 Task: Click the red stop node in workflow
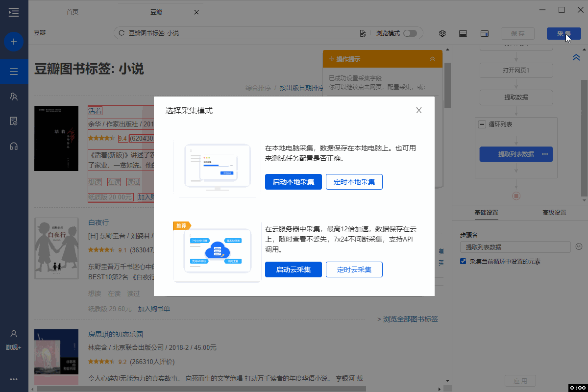(516, 196)
